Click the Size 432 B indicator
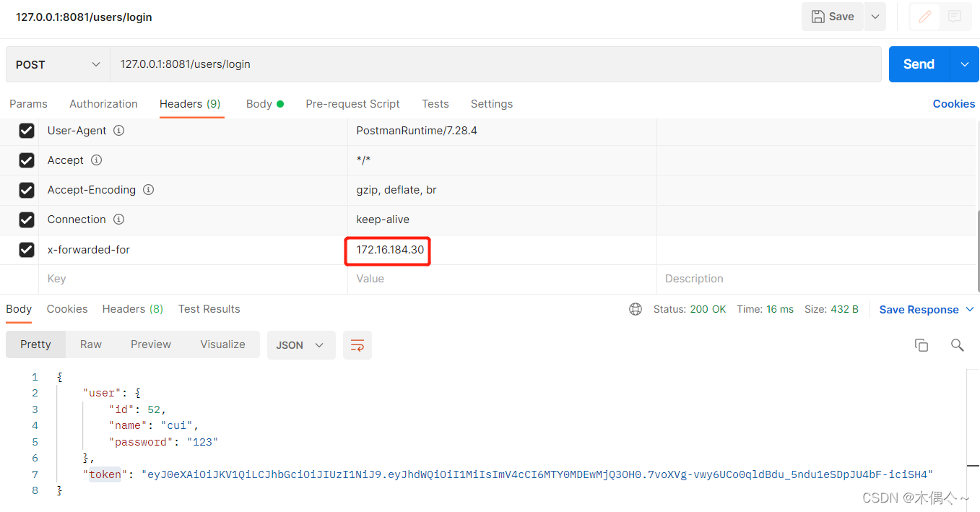Screen dimensions: 980x512 (831, 309)
